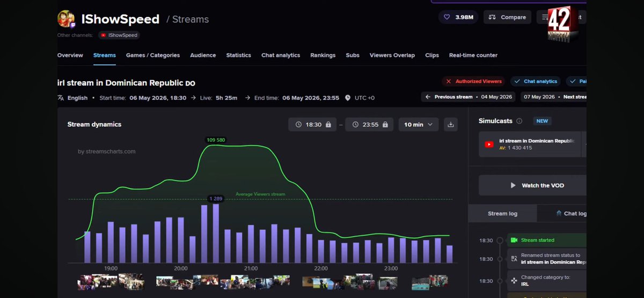The width and height of the screenshot is (644, 298).
Task: Click the 23:55 end time field
Action: click(370, 125)
